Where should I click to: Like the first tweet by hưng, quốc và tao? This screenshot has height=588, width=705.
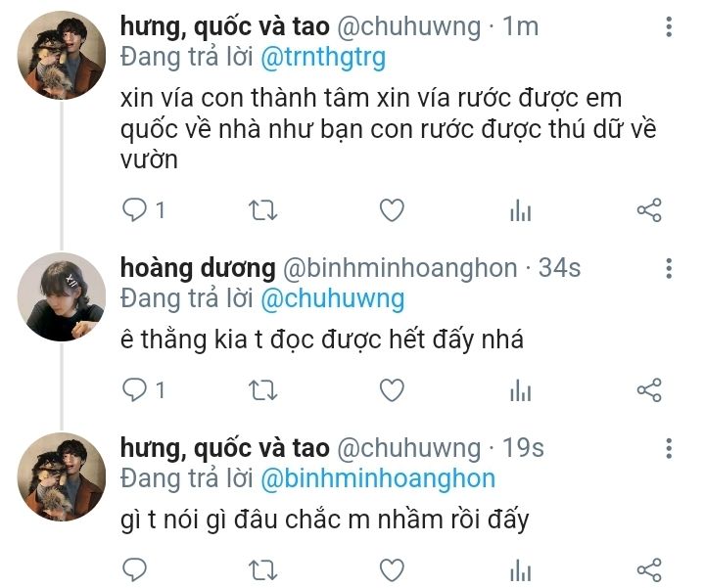click(392, 209)
